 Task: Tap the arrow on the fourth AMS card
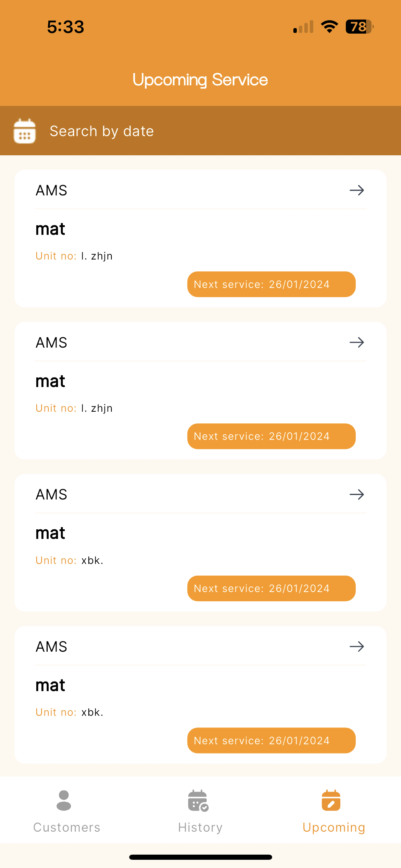point(356,647)
